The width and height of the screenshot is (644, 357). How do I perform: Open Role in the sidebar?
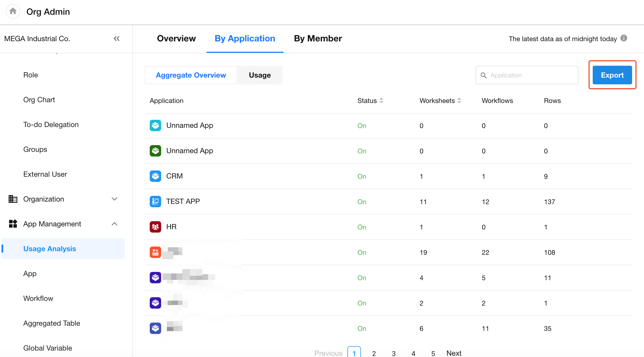[31, 75]
